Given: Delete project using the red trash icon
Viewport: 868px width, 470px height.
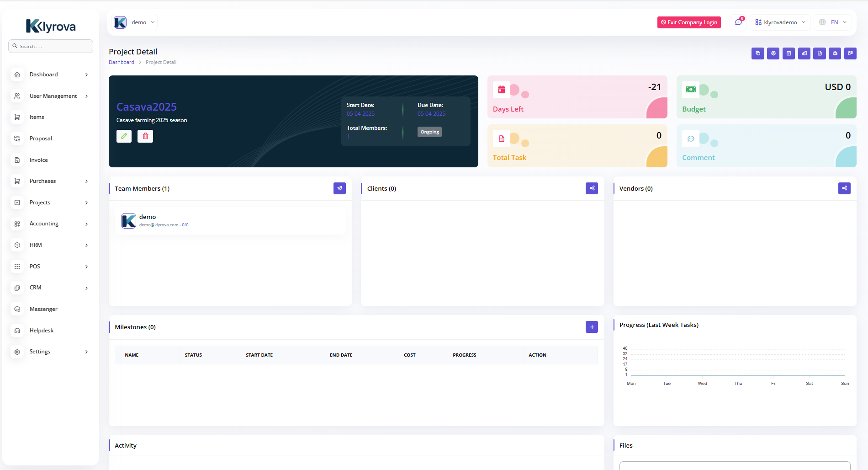Looking at the screenshot, I should tap(145, 136).
